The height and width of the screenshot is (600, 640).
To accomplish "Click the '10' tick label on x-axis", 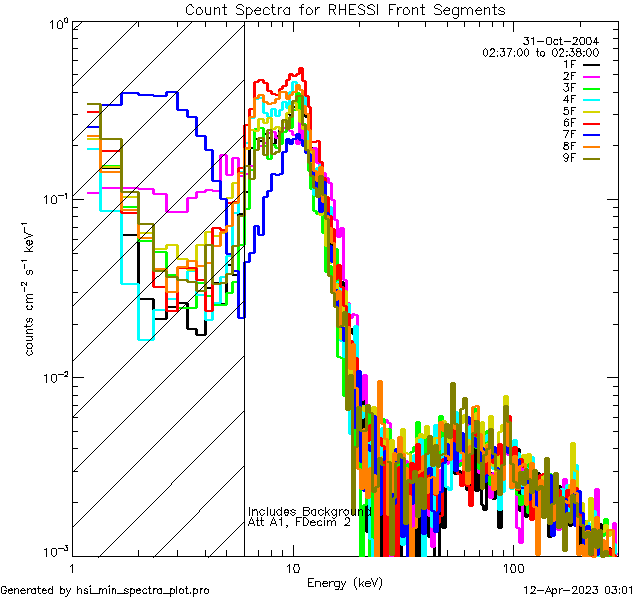I will coord(292,567).
